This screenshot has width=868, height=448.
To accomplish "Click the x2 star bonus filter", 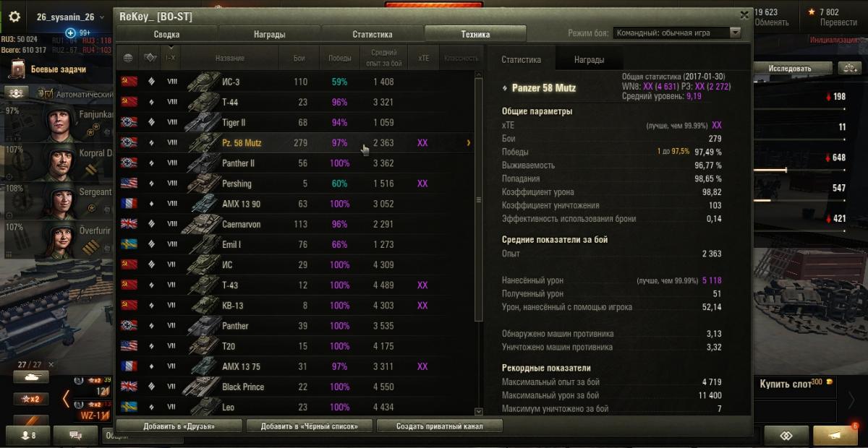I will pyautogui.click(x=31, y=399).
